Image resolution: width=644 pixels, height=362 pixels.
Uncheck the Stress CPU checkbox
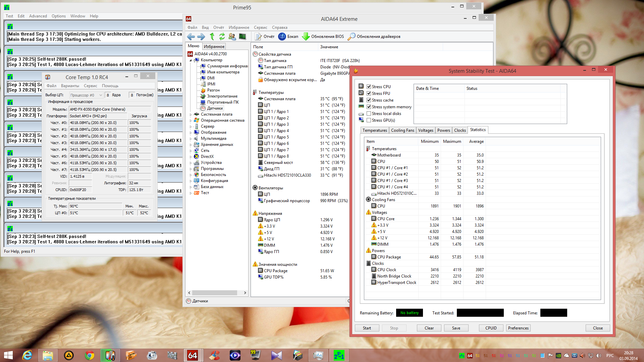tap(369, 87)
